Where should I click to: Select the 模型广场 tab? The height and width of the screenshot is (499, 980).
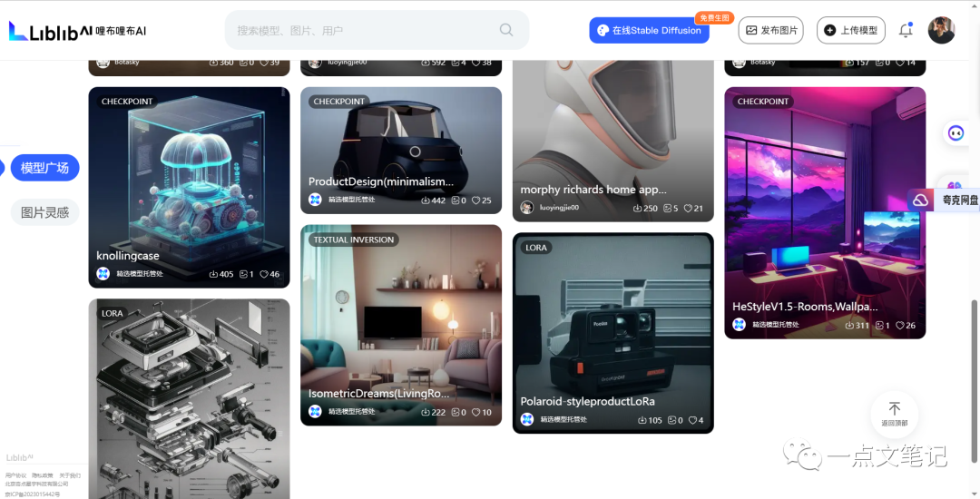(45, 167)
